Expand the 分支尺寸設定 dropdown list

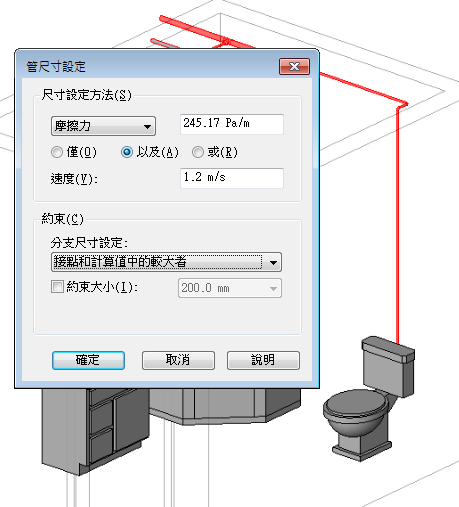pos(166,262)
